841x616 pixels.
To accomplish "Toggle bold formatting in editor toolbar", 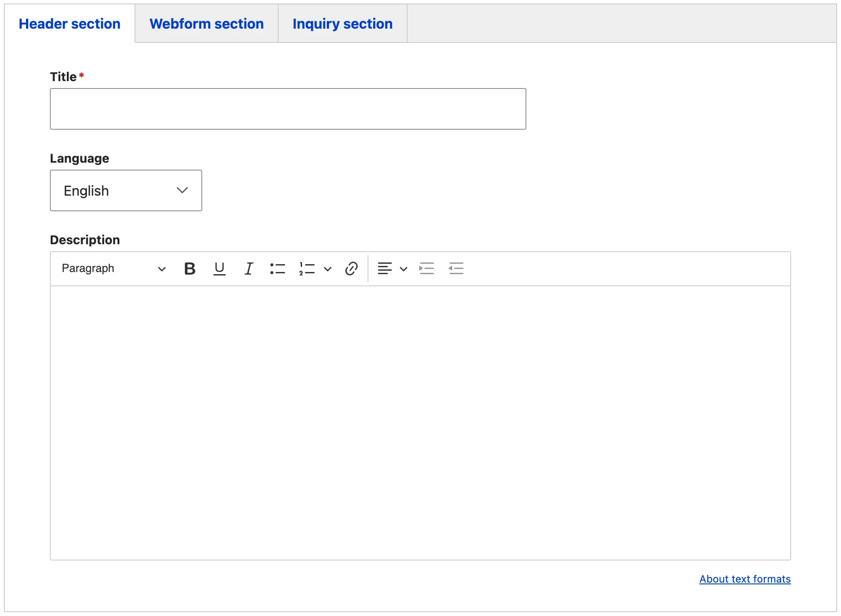I will click(190, 269).
